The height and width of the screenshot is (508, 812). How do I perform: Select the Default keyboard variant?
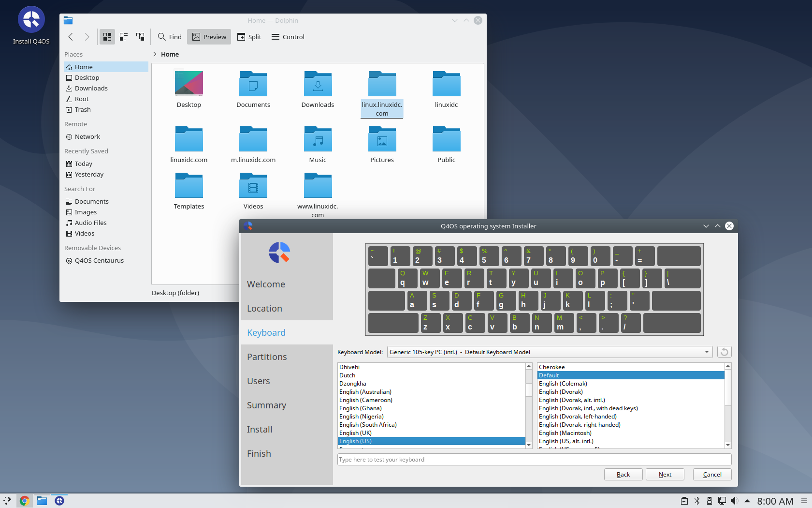point(631,375)
